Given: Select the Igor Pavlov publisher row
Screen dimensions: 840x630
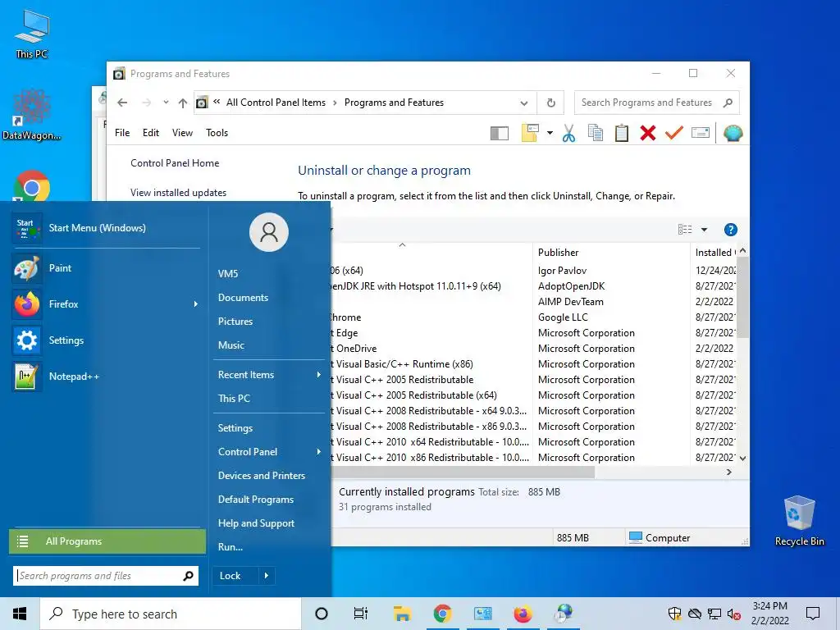Looking at the screenshot, I should 562,271.
